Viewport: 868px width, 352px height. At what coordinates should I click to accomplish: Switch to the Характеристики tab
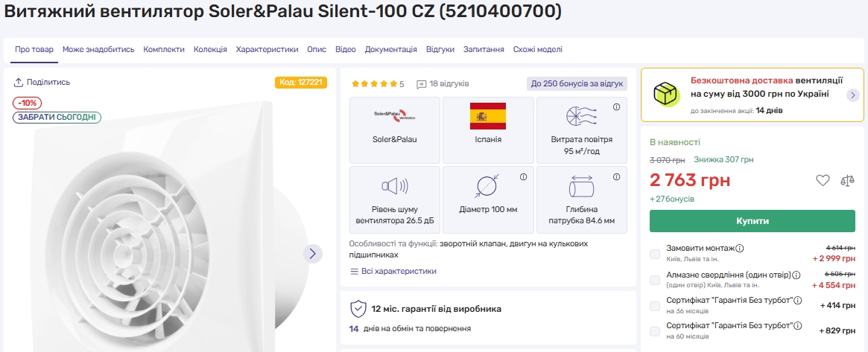(x=267, y=50)
